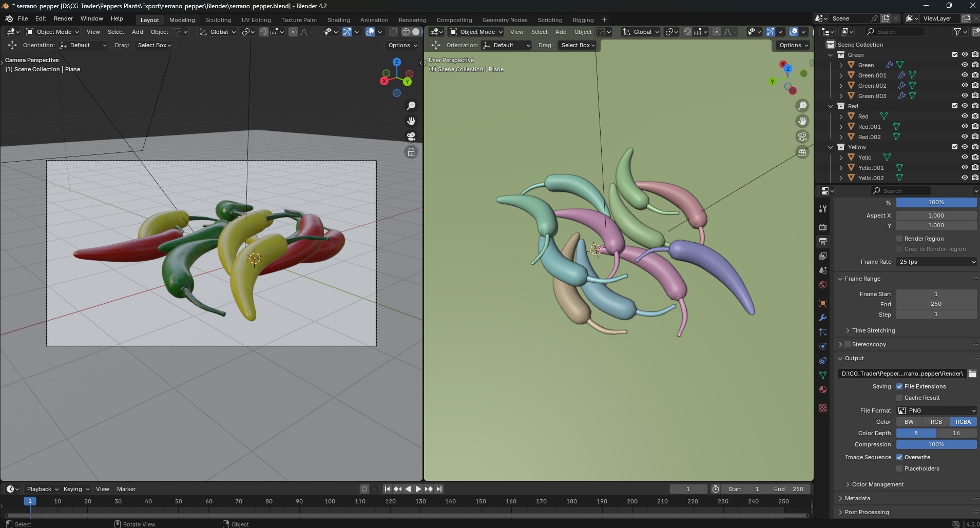Click the resolution percentage 100% slider
The image size is (980, 528).
(x=936, y=202)
